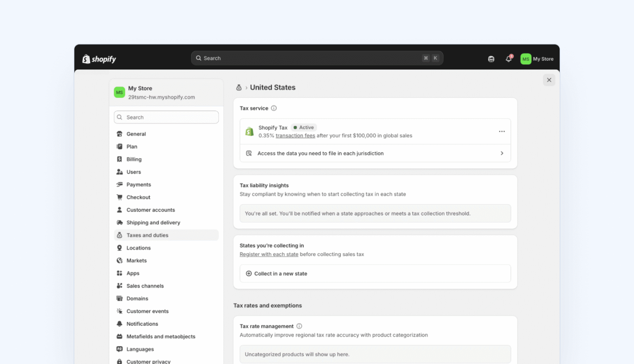Click the top global Search bar
Screen dimensions: 634x364
[317, 58]
